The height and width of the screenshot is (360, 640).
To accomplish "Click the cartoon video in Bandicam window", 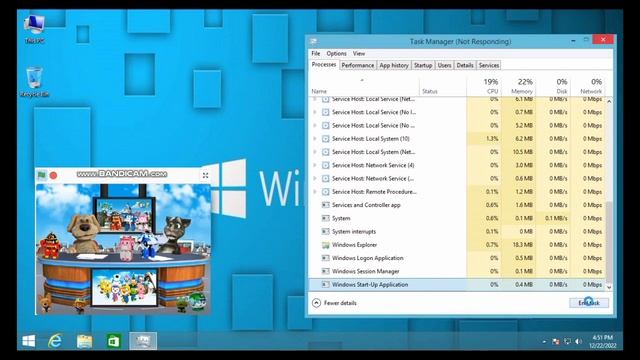I will [123, 249].
